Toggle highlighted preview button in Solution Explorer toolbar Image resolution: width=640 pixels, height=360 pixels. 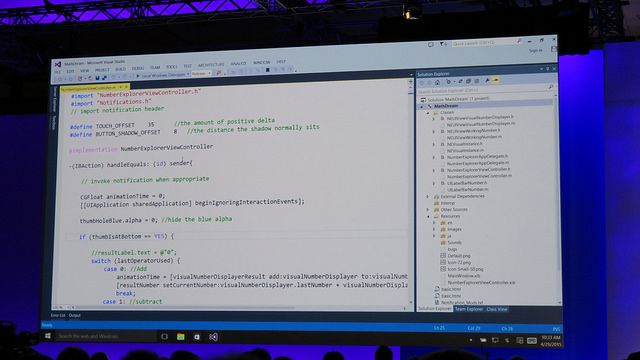(x=496, y=80)
